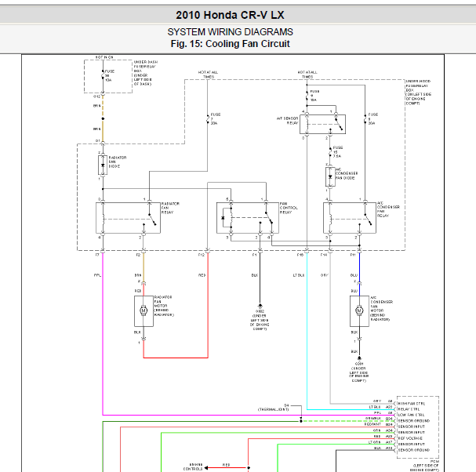Click the "GRY" label below connector F14
The image size is (476, 472).
(324, 275)
